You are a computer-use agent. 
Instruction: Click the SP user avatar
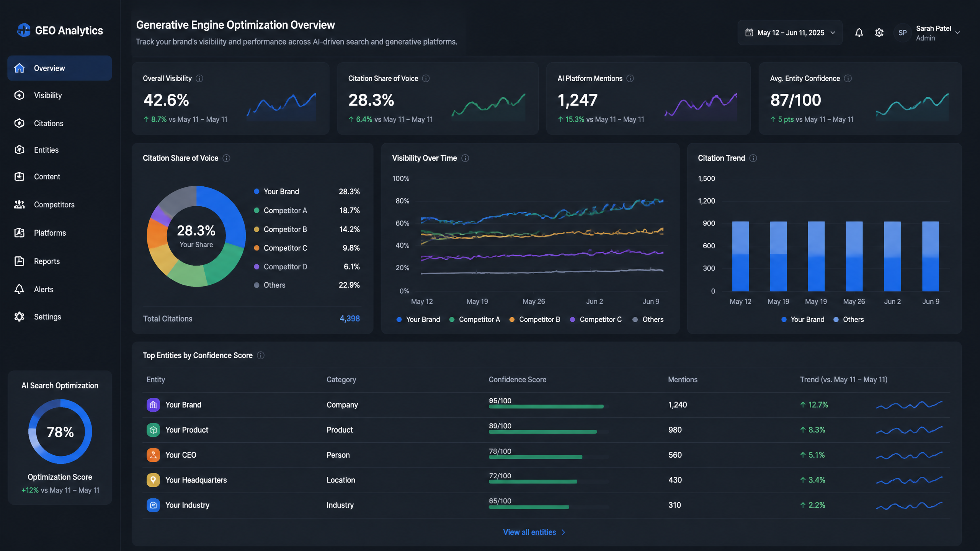pyautogui.click(x=902, y=33)
